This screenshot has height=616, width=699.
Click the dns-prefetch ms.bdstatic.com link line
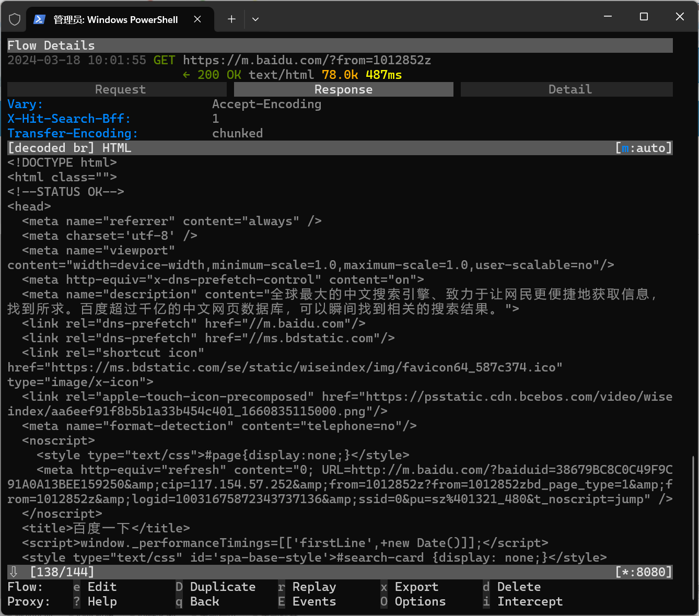[x=208, y=338]
